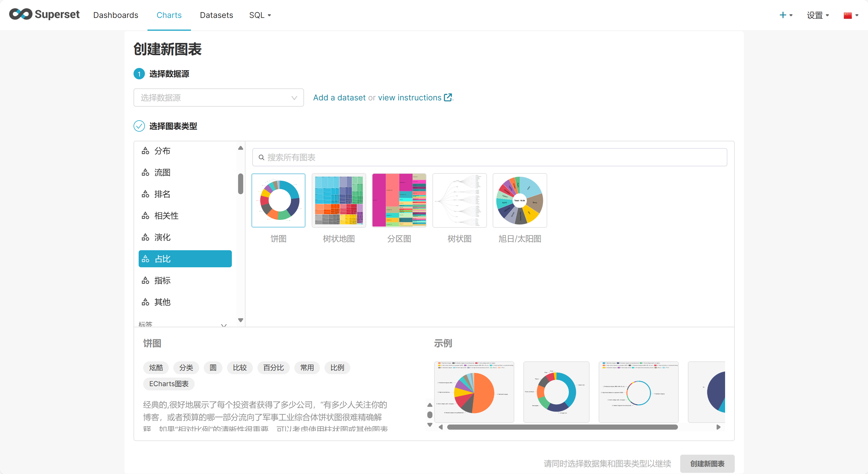The image size is (868, 474).
Task: Select the 相关性 category item
Action: [166, 216]
